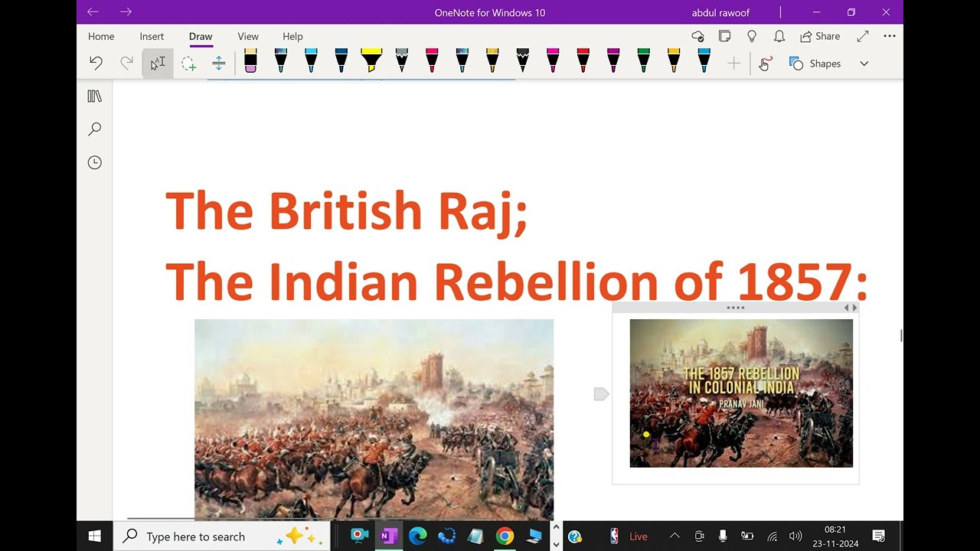Image resolution: width=980 pixels, height=551 pixels.
Task: Pick the dark blue pen
Action: coord(341,60)
